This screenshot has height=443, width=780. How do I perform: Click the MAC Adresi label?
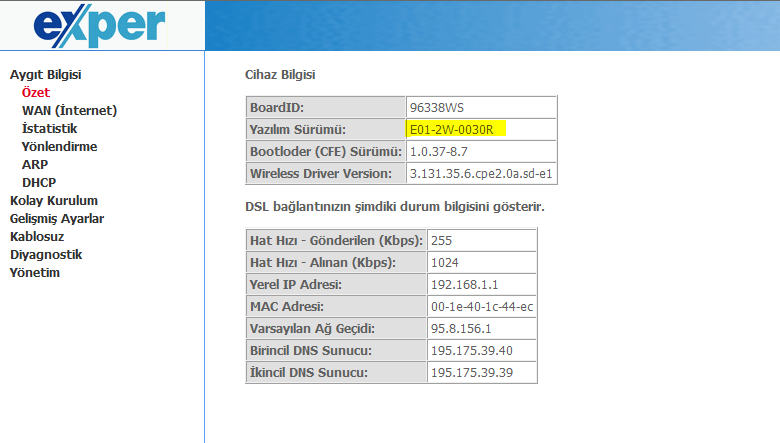[x=287, y=306]
